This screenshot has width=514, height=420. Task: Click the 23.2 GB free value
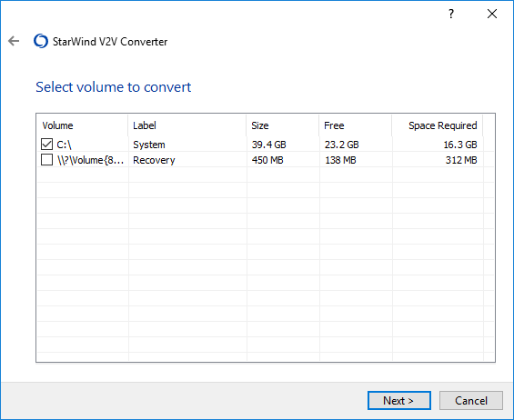point(341,145)
